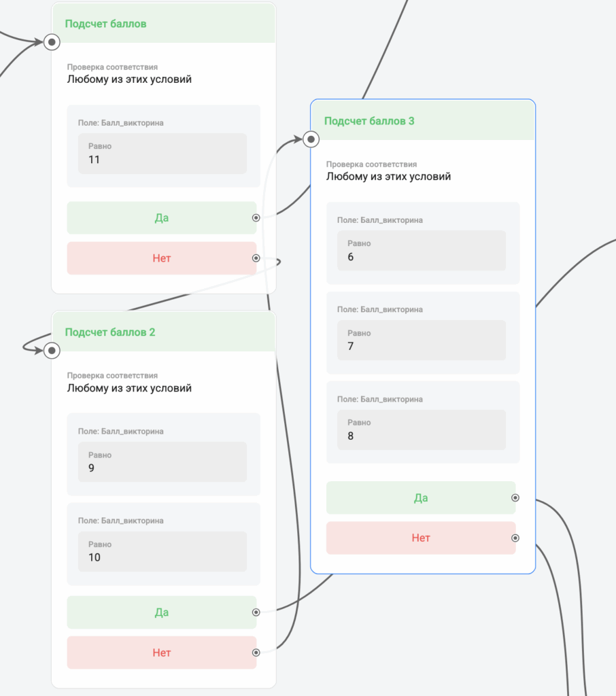This screenshot has width=616, height=696.
Task: Click output port of Нет in Подсчет баллов 2
Action: (x=256, y=652)
